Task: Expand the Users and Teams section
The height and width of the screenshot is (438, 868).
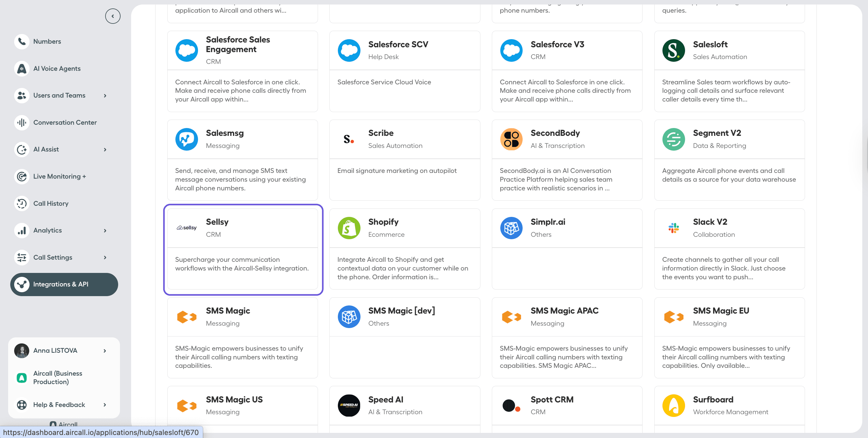Action: (x=105, y=95)
